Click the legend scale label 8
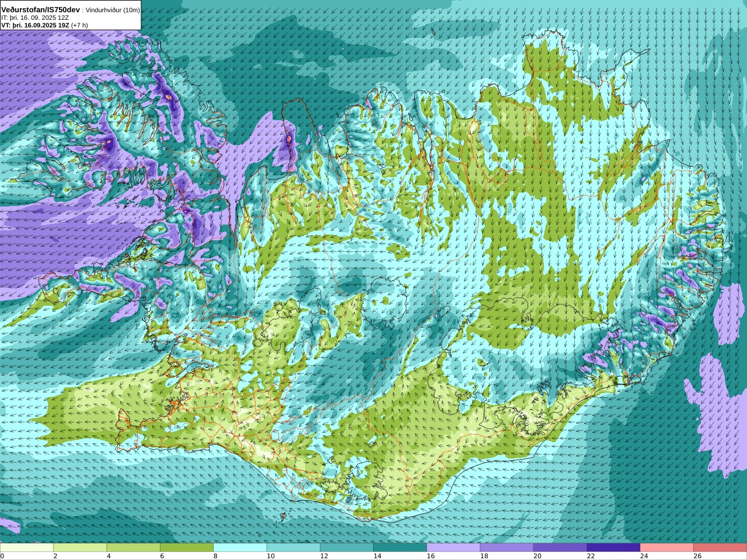This screenshot has width=747, height=560. click(215, 556)
